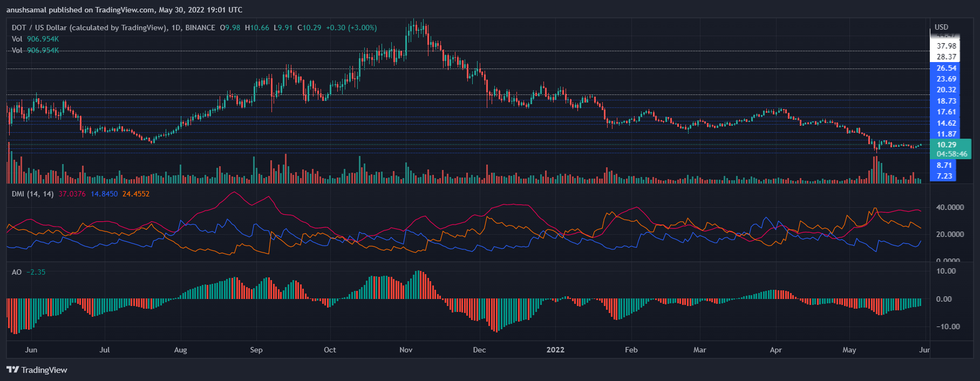Click the orange DMI value 24.4552
Image resolution: width=980 pixels, height=381 pixels.
pyautogui.click(x=136, y=194)
